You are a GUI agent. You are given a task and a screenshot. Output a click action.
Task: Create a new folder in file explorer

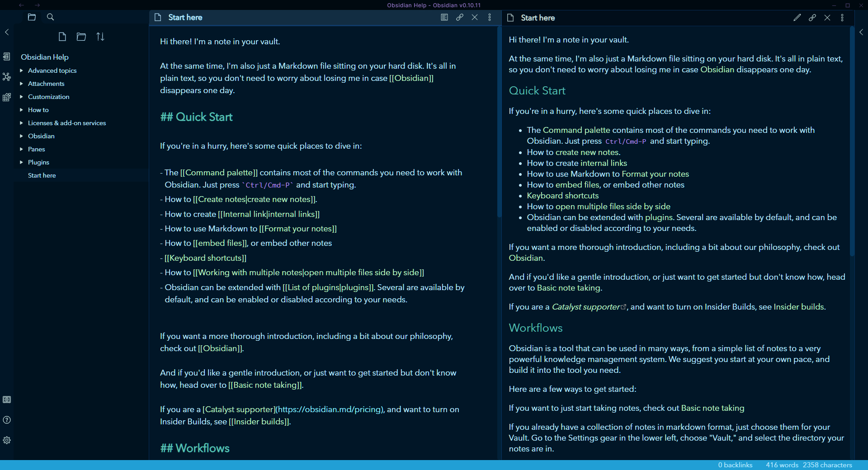pos(81,37)
